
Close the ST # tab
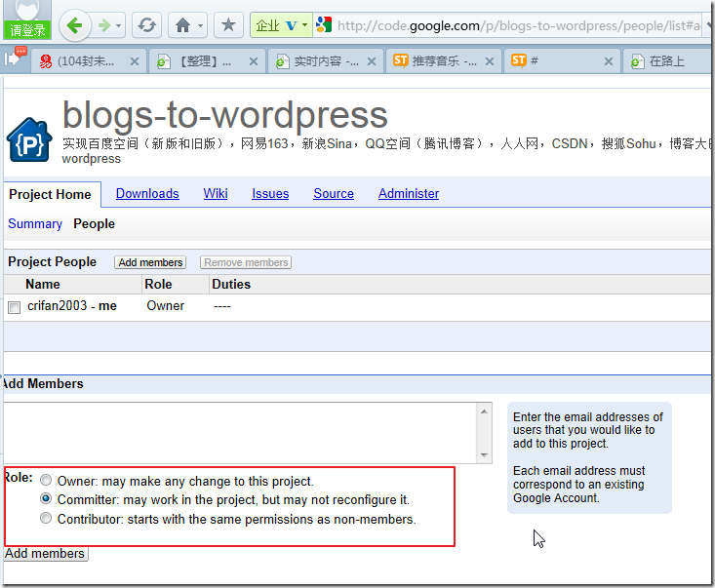coord(609,61)
